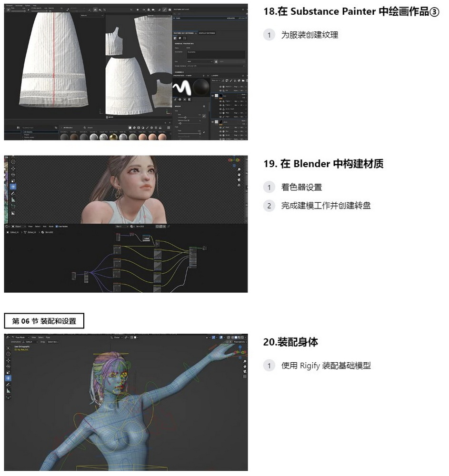This screenshot has height=476, width=449.
Task: Select Add Cube tool in Blender material screenshot
Action: point(13,207)
